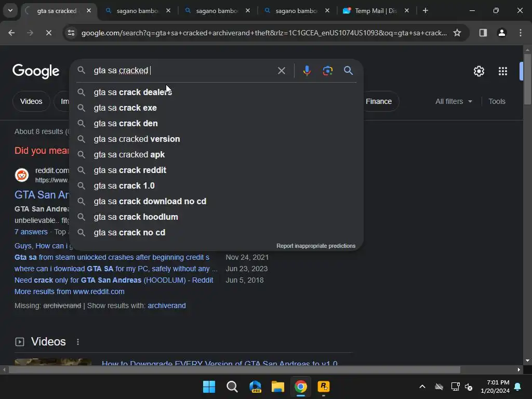Viewport: 532px width, 399px height.
Task: Open the search Tools options
Action: 497,101
